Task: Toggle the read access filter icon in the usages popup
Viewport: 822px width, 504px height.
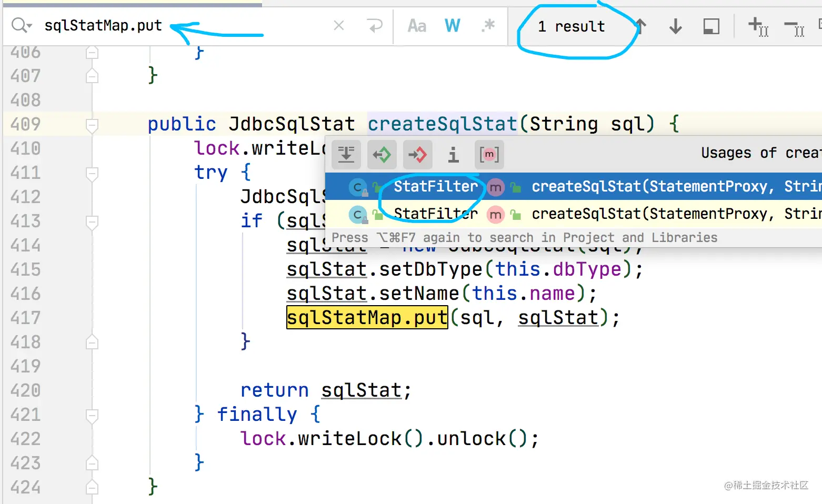Action: click(382, 155)
